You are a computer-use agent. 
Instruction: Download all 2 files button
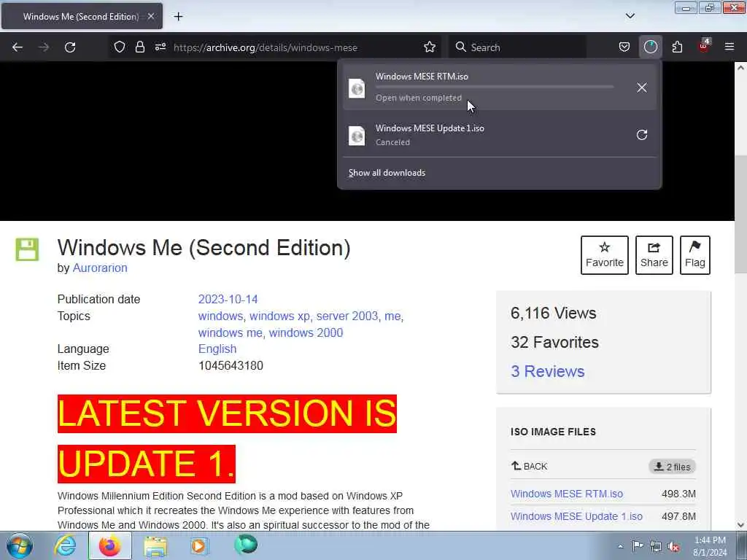(x=672, y=467)
